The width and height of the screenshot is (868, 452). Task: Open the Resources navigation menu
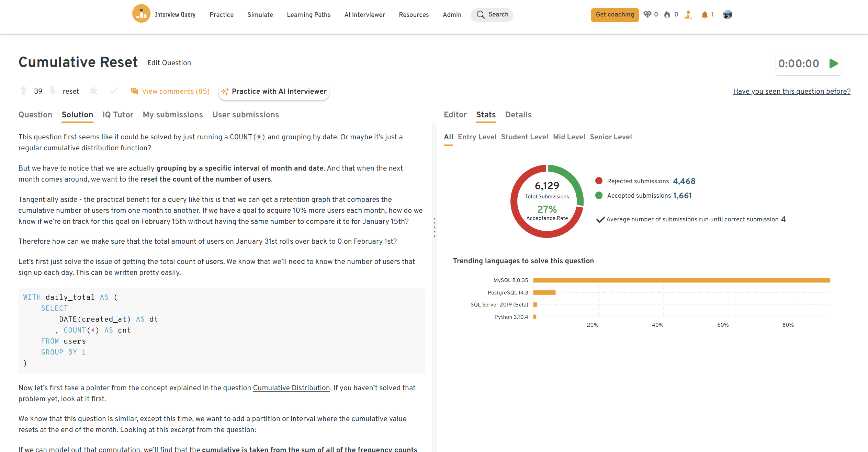[414, 15]
